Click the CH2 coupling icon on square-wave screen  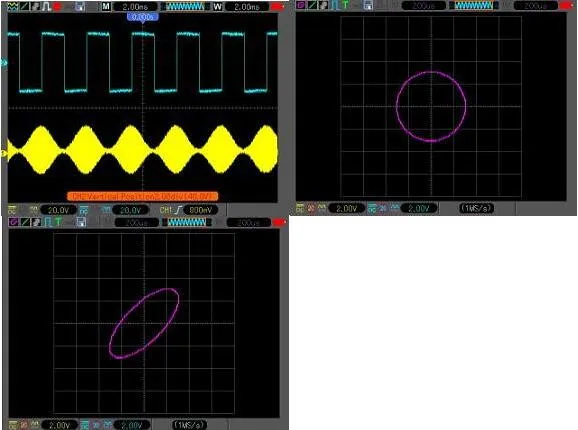tap(84, 211)
